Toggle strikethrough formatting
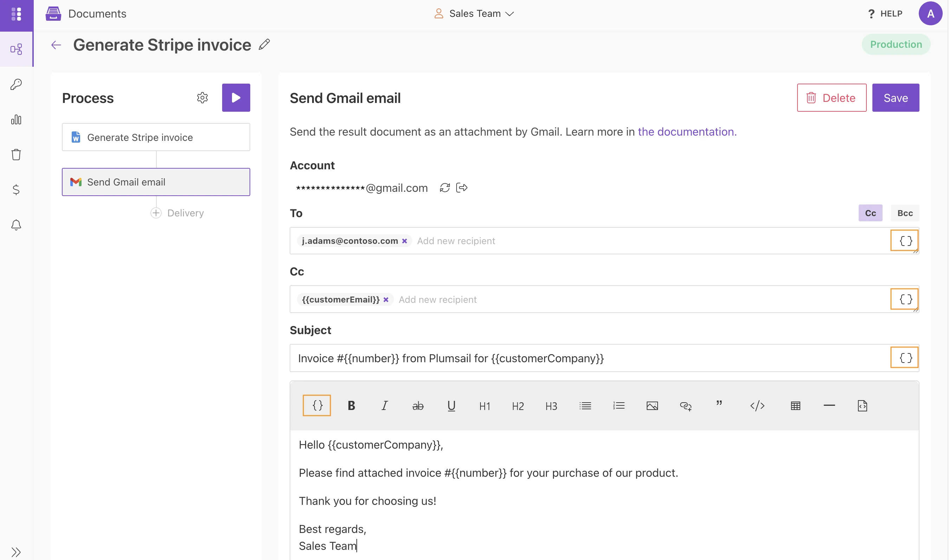Viewport: 949px width, 560px height. click(x=418, y=406)
